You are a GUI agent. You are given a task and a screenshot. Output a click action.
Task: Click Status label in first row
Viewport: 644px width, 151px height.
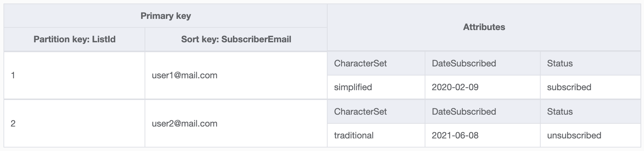[x=560, y=64]
